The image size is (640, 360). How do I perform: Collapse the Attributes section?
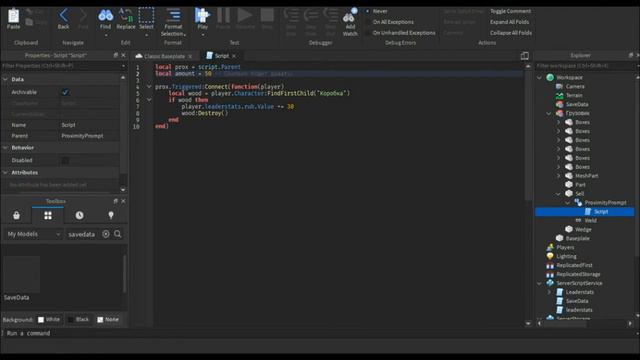coord(5,173)
